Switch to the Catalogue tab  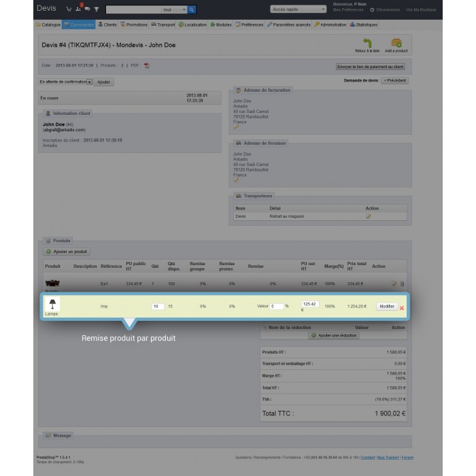point(48,24)
